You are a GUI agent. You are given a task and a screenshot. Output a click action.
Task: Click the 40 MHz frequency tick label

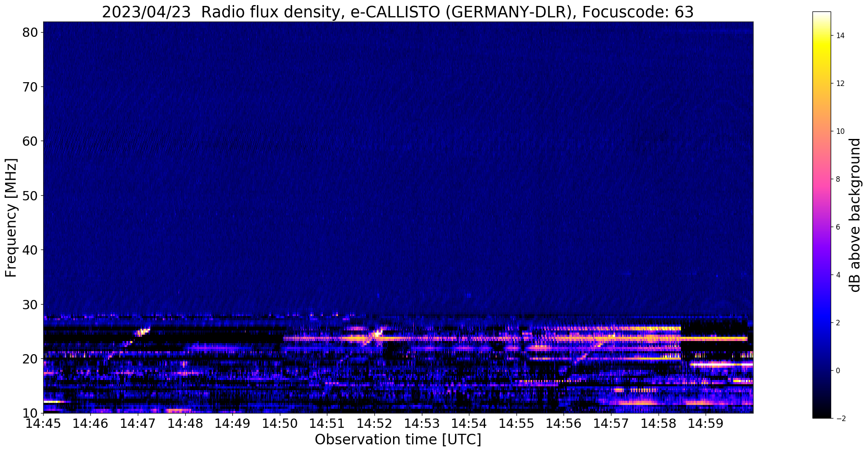30,250
